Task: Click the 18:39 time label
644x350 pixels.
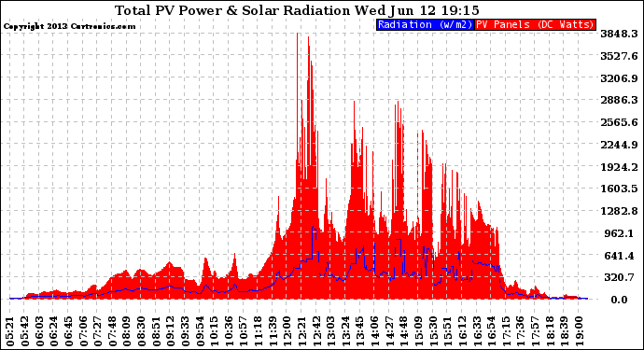Action: pos(565,331)
